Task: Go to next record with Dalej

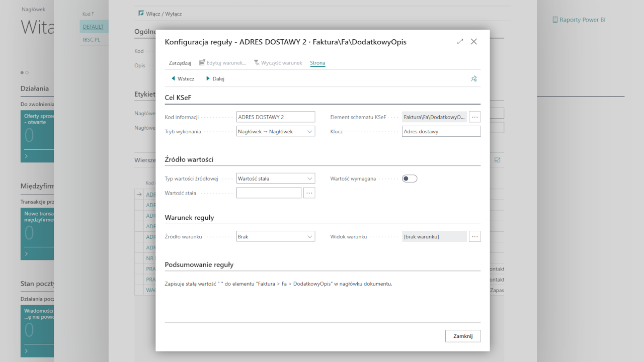Action: 215,78
